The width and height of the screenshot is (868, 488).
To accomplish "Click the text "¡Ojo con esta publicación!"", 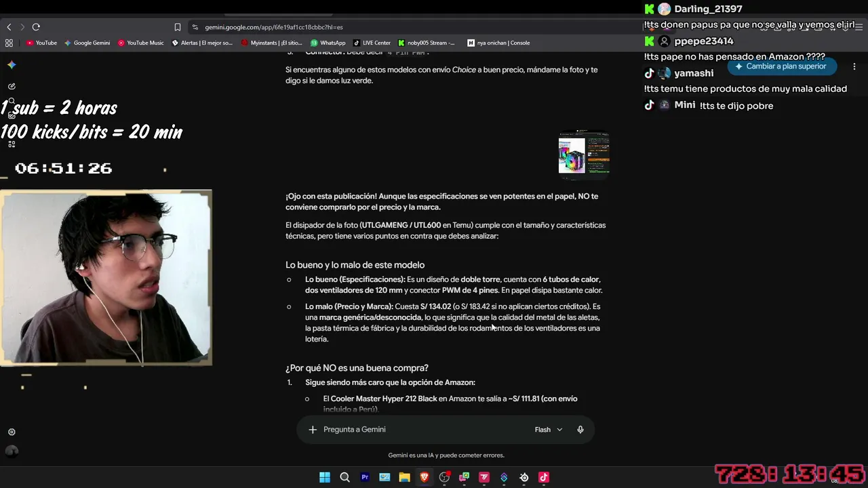I will pos(332,196).
